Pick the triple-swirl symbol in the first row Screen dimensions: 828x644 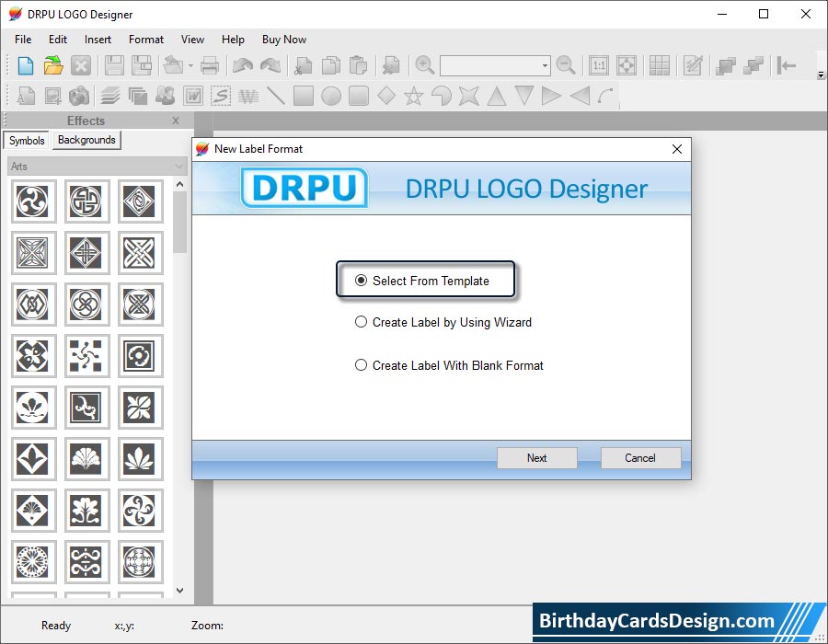[32, 201]
